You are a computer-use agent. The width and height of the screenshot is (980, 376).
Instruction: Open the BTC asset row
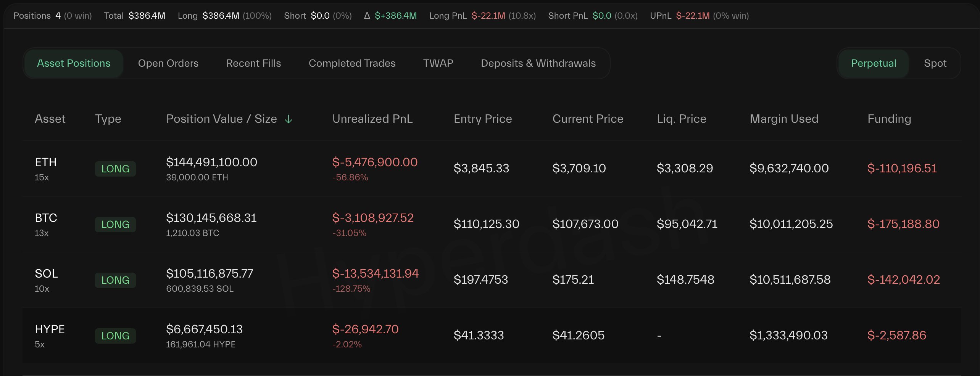click(x=46, y=218)
